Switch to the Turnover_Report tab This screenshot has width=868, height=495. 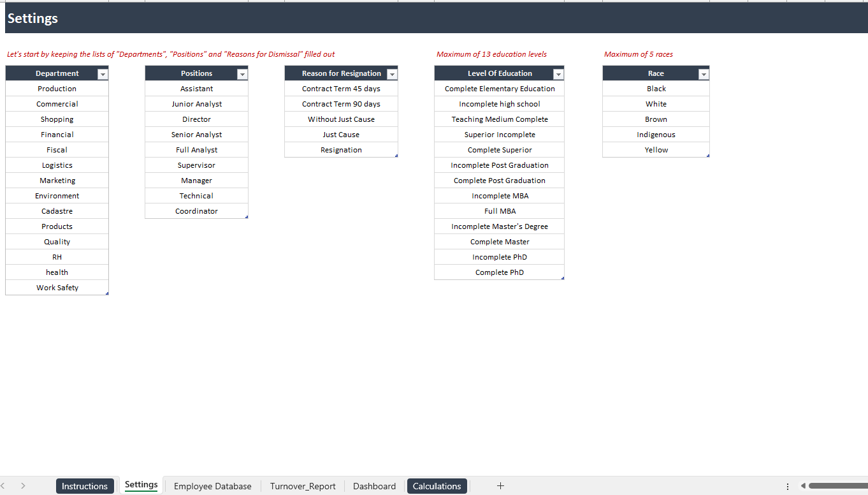click(303, 485)
